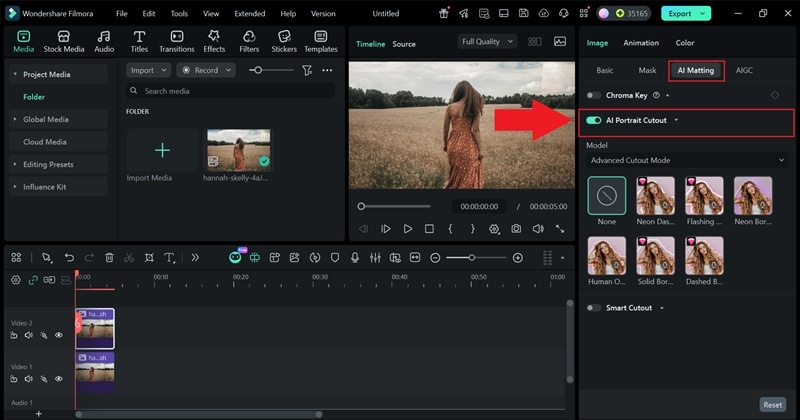Open the Export dropdown arrow
Screen dimensions: 800x420
pyautogui.click(x=703, y=13)
